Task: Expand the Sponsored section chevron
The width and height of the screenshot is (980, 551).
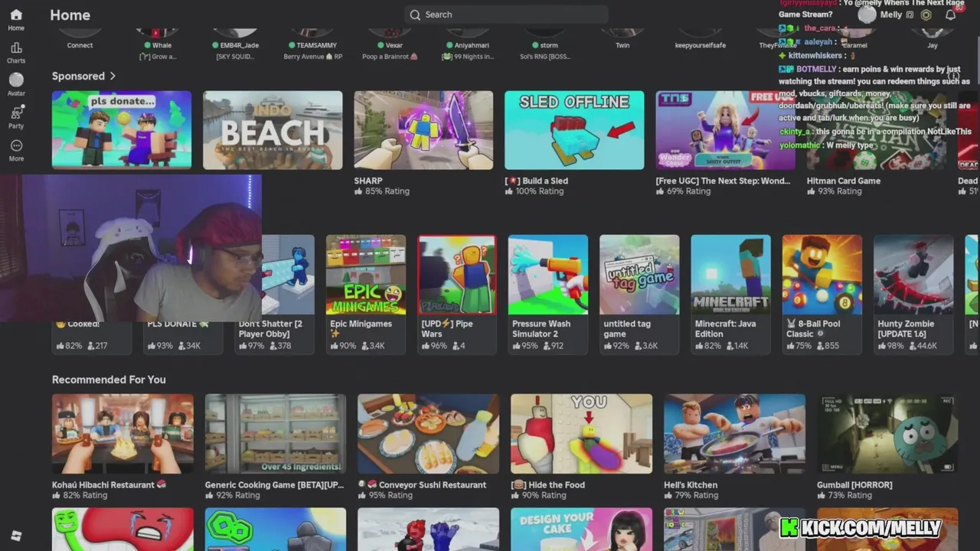Action: [x=113, y=76]
